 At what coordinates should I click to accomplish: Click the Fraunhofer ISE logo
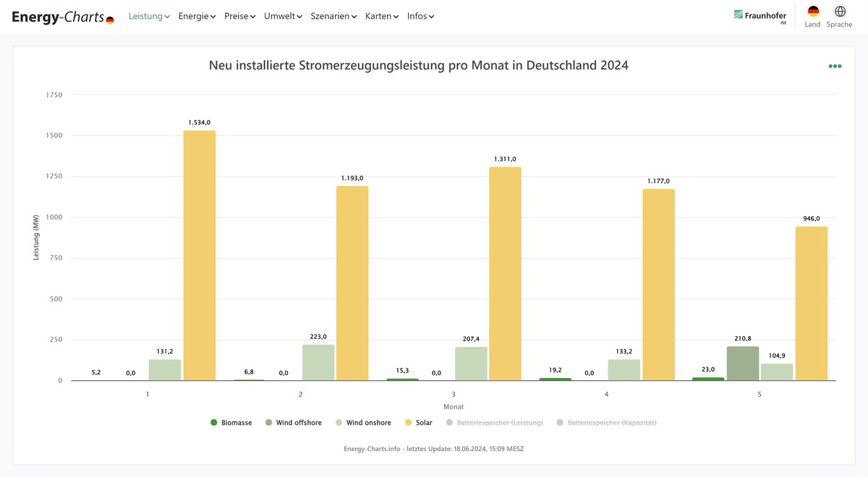coord(759,15)
